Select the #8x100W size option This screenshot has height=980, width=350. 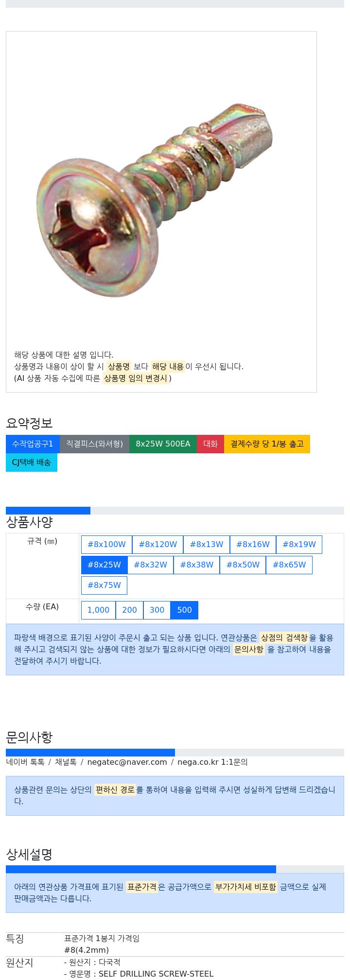tap(106, 545)
